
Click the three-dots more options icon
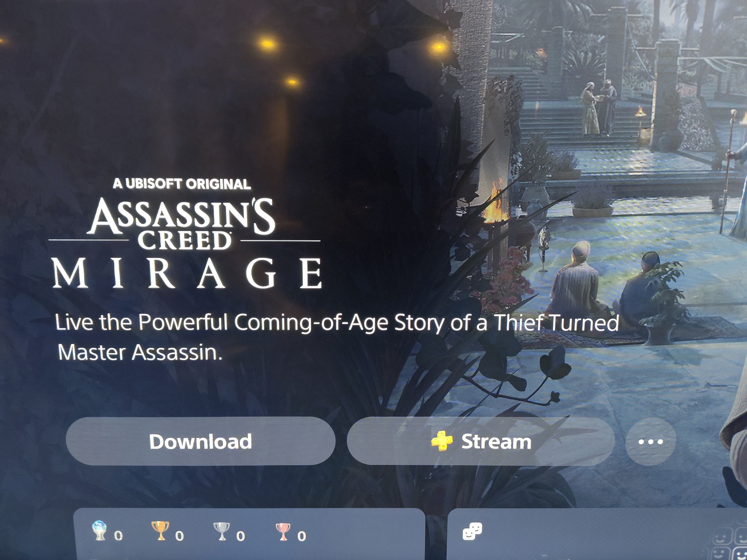click(x=650, y=442)
